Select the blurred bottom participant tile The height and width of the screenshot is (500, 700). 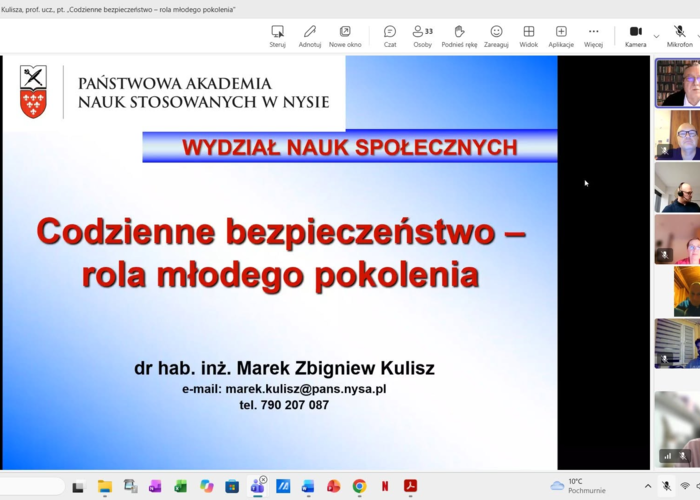678,429
